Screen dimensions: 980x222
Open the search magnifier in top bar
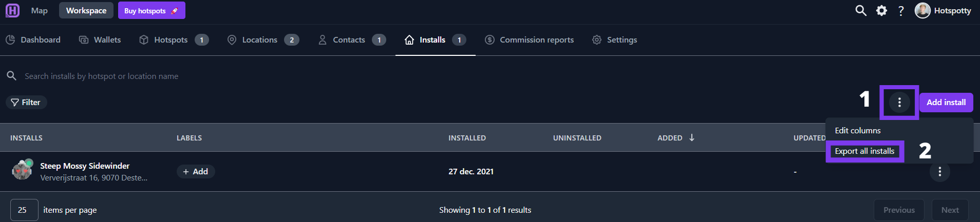coord(861,10)
